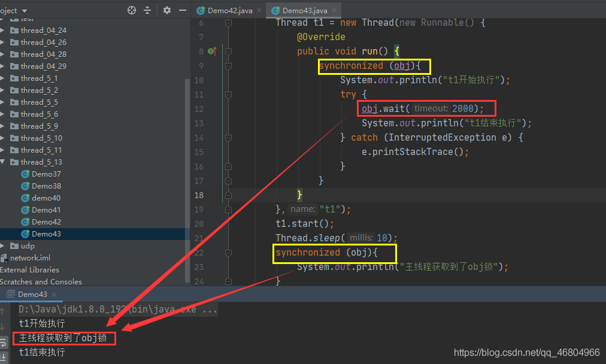Screen dimensions: 606x364
Task: Click the obj.wait call on line 12
Action: pyautogui.click(x=422, y=108)
